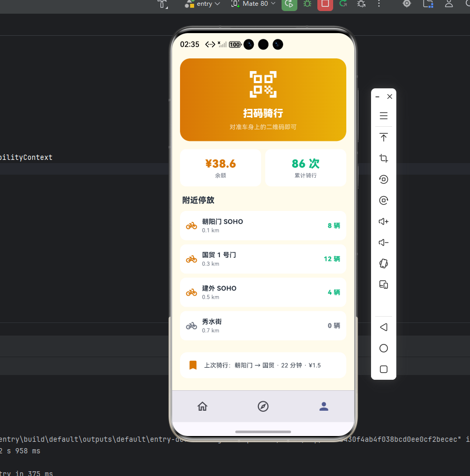Stop the running app with the red stop button

pyautogui.click(x=325, y=4)
